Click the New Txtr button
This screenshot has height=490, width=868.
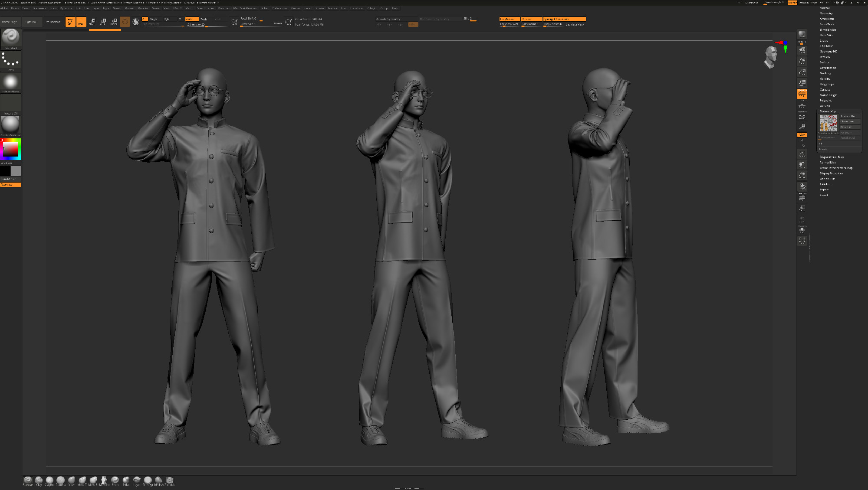pos(850,127)
